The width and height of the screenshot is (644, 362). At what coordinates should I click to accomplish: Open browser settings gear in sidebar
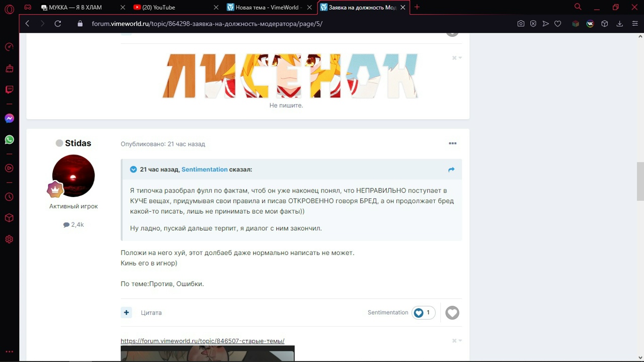tap(9, 239)
